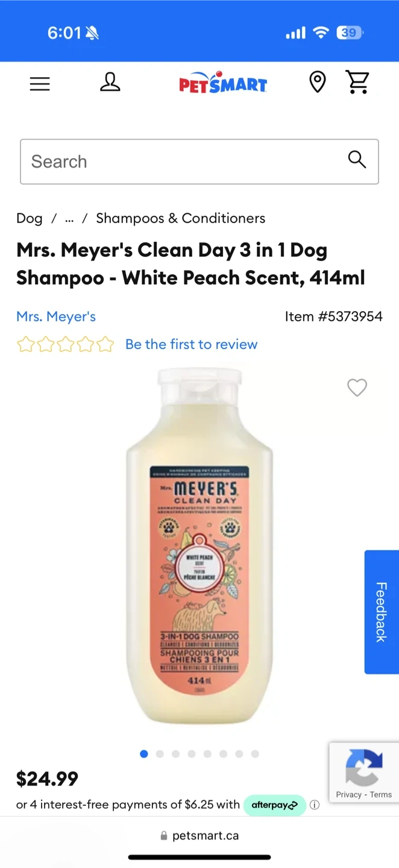Open Shampoos & Conditioners breadcrumb
The width and height of the screenshot is (399, 868).
click(x=181, y=218)
